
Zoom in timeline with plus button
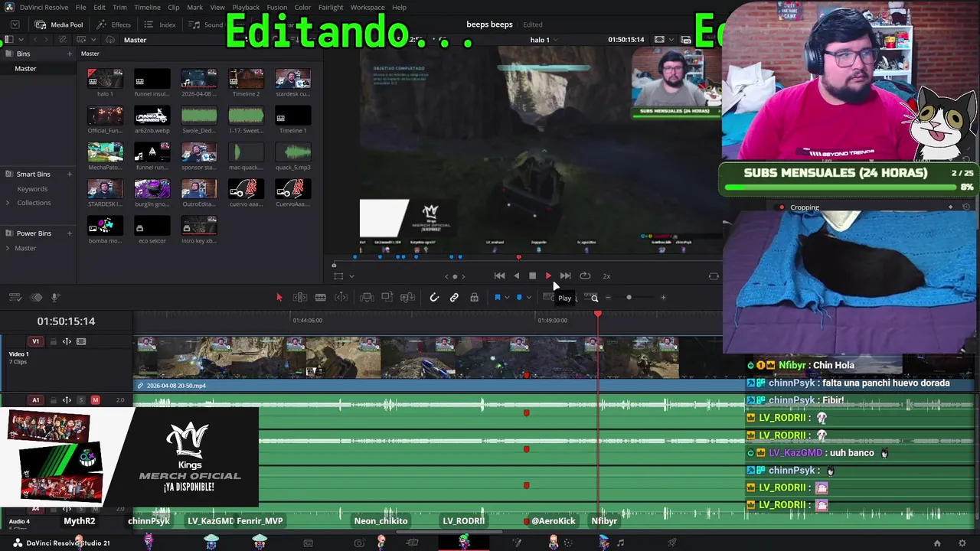(x=663, y=298)
